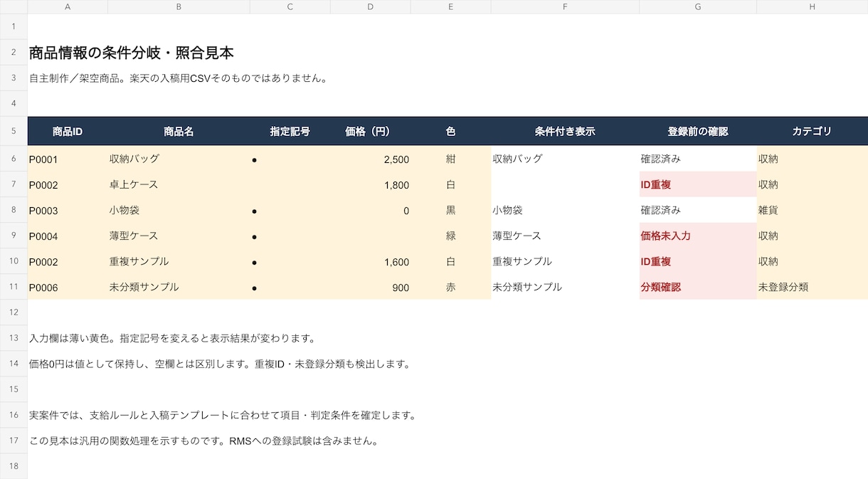
Task: Click the 登録前の確認 header cell
Action: (x=698, y=132)
